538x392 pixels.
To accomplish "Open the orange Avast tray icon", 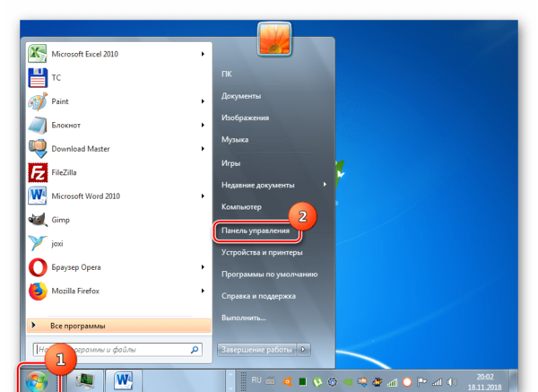I will pos(287,382).
